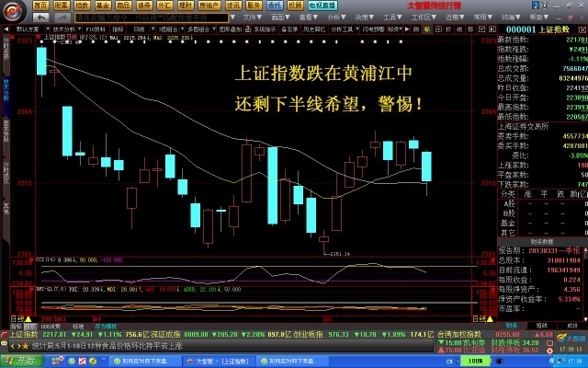Viewport: 588px width, 368px height.
Task: Toggle the highlighted 标 marker icon
Action: click(427, 29)
